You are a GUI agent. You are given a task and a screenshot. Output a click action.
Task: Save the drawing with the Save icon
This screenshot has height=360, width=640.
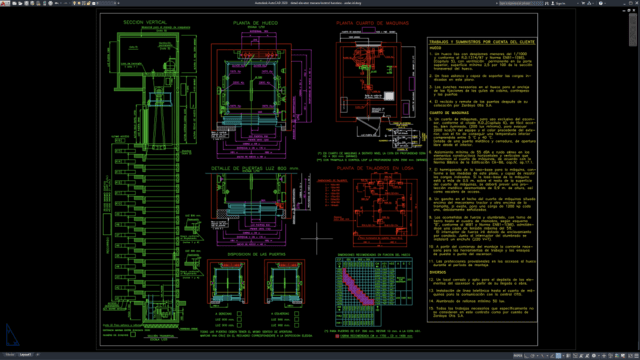(x=26, y=3)
